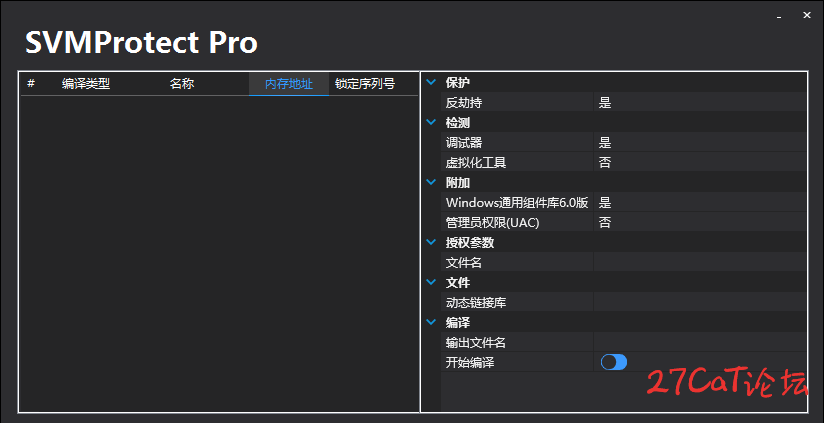This screenshot has width=824, height=423.
Task: Minimize the SVMProtect Pro window
Action: [779, 17]
